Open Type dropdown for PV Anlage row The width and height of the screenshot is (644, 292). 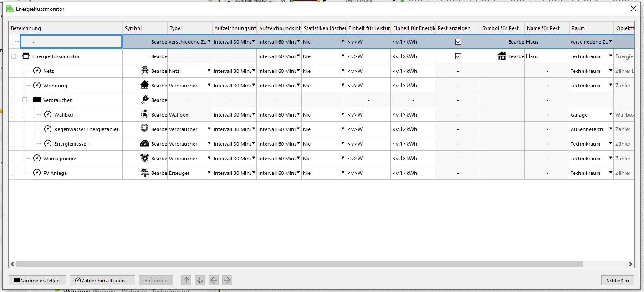pyautogui.click(x=209, y=173)
